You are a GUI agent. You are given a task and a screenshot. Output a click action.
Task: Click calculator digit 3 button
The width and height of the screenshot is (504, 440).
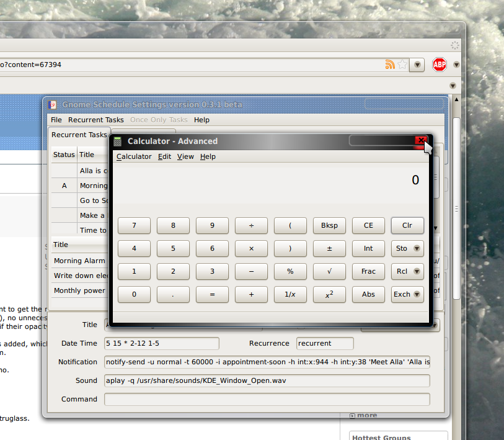pyautogui.click(x=212, y=271)
